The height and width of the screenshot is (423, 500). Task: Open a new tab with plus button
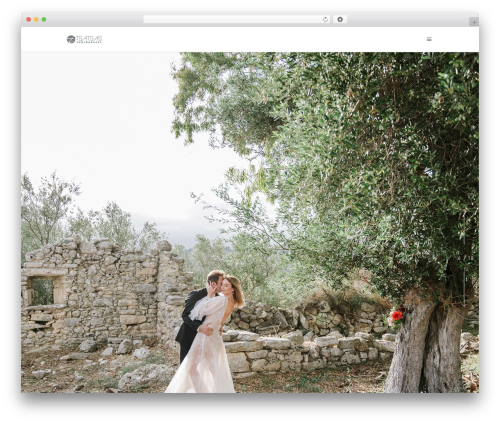(474, 22)
